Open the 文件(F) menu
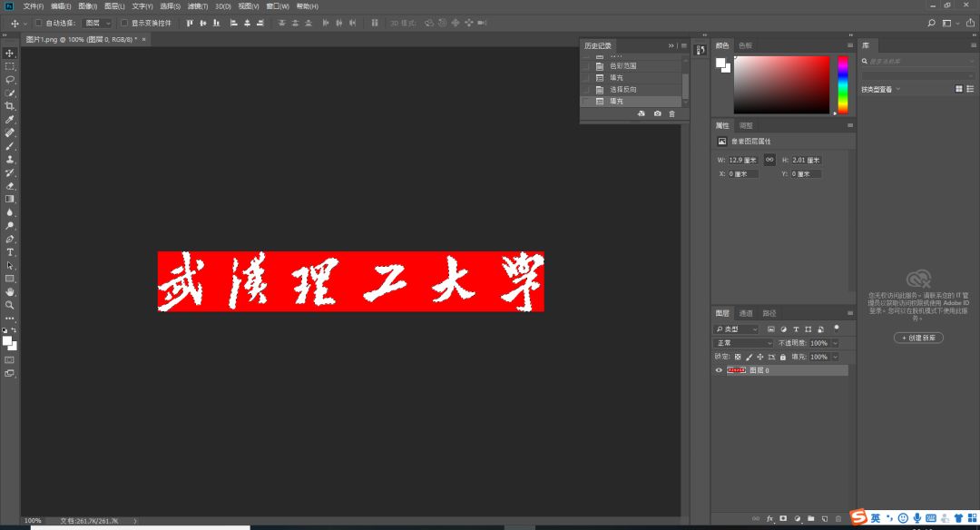Image resolution: width=980 pixels, height=530 pixels. point(34,6)
